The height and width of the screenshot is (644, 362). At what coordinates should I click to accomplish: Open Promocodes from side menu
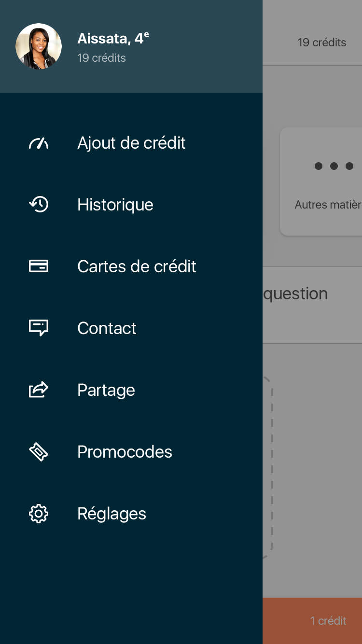125,452
